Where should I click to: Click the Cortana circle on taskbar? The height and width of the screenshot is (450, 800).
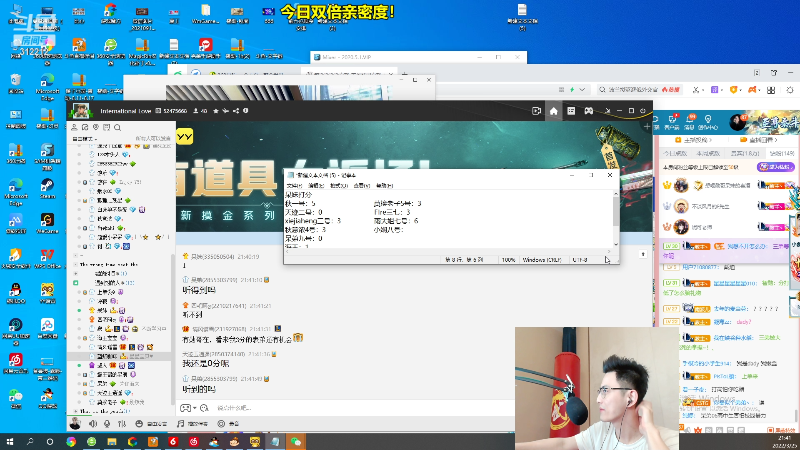pyautogui.click(x=50, y=441)
